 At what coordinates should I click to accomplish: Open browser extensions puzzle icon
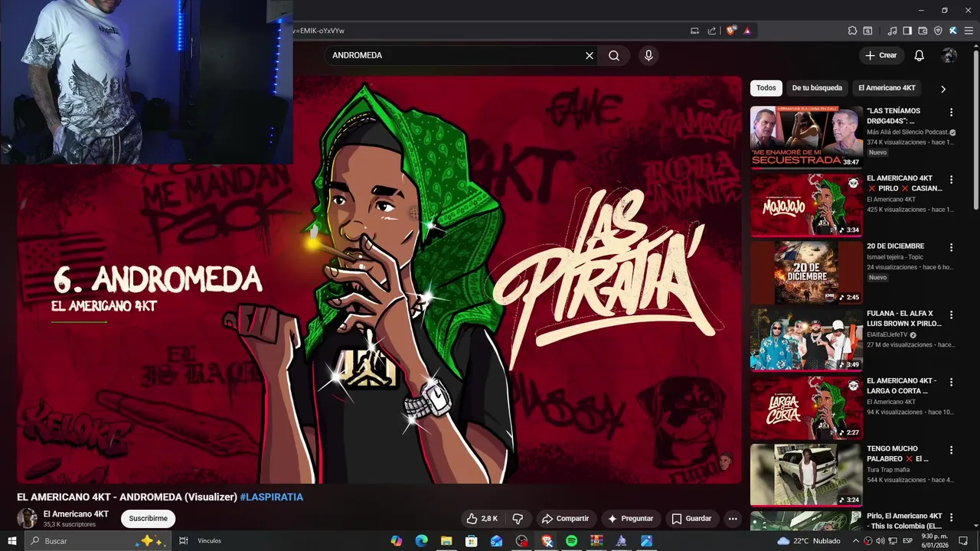852,31
